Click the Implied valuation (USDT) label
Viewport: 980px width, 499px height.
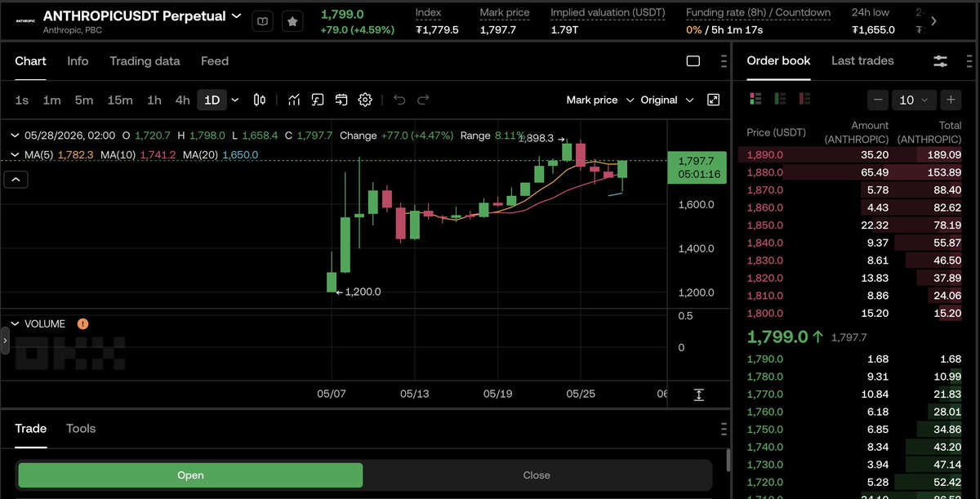[x=608, y=13]
